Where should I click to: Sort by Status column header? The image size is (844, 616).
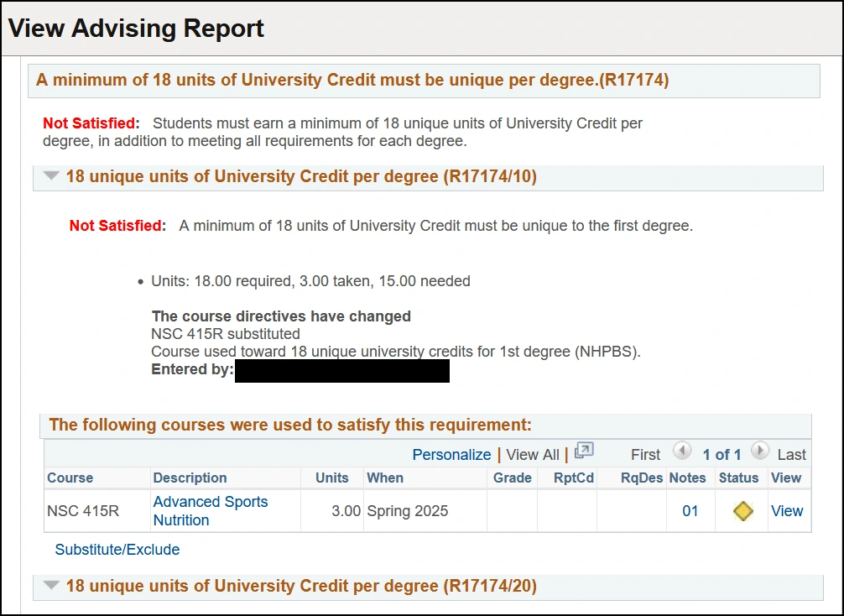point(738,478)
